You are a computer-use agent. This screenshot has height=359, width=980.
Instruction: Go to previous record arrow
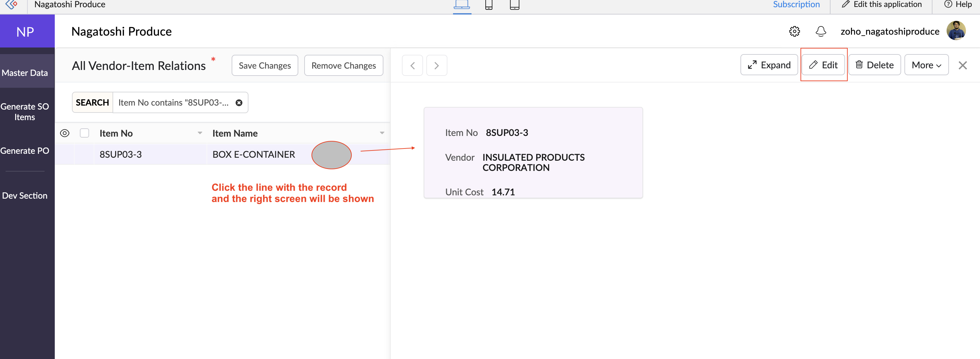click(412, 65)
